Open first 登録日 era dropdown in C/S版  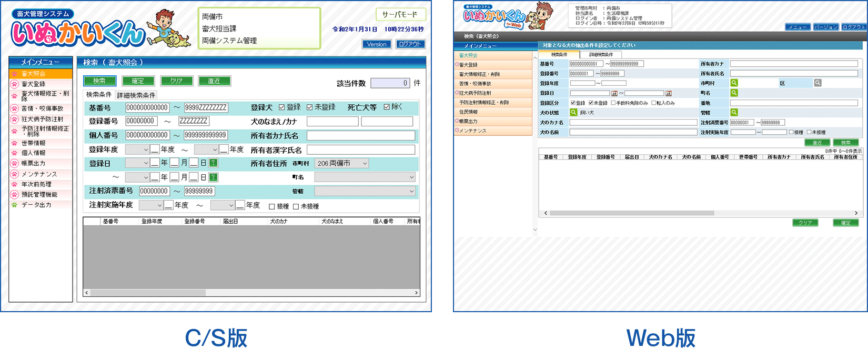pyautogui.click(x=137, y=163)
